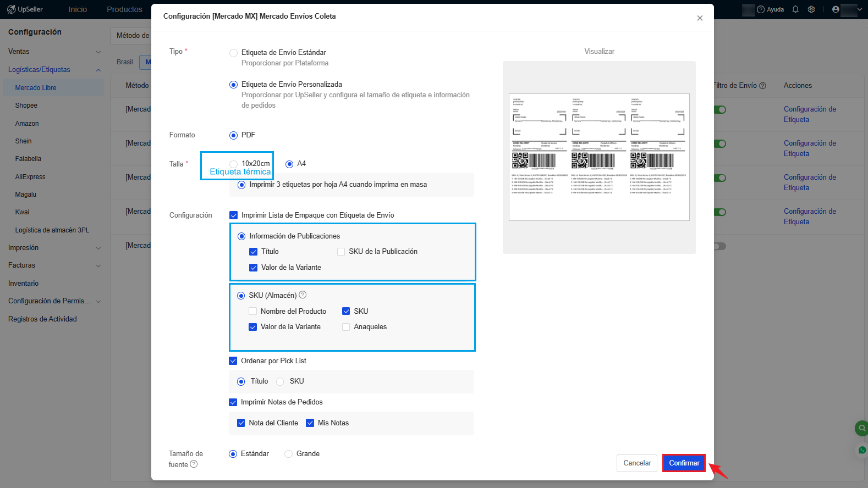Toggle Ordenar por Pick List checkbox
This screenshot has height=488, width=868.
pos(233,361)
